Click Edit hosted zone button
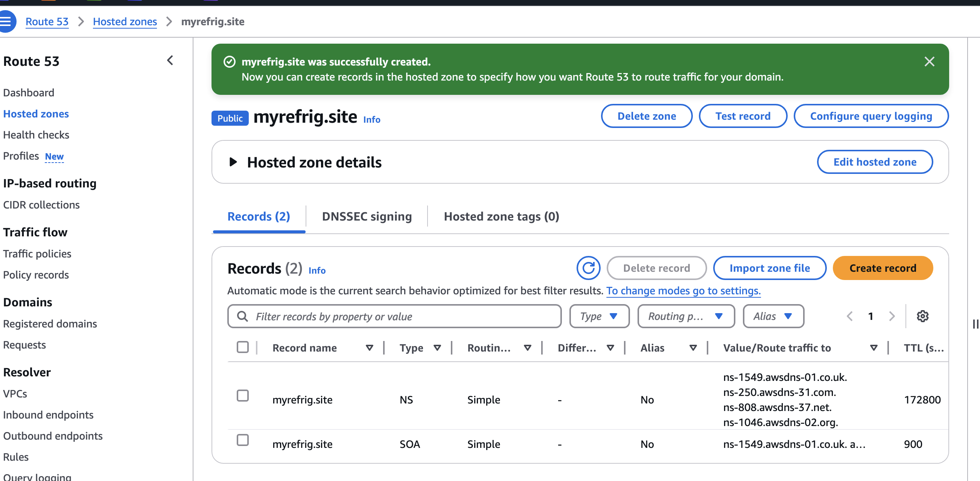 coord(875,162)
